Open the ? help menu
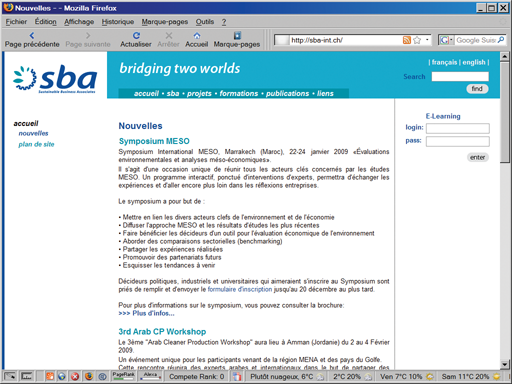 224,22
